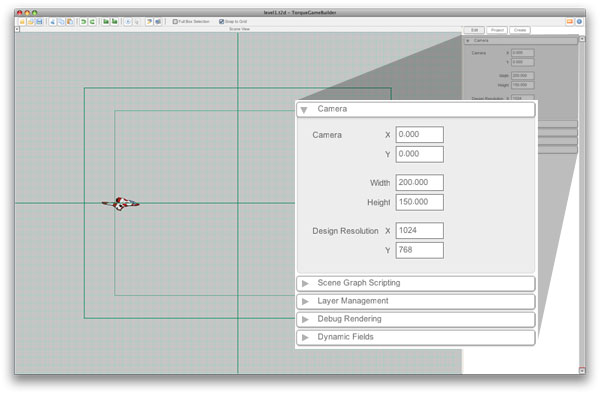Click the first green layer icon after Redo
Screen dimensions: 600x394
(x=106, y=22)
